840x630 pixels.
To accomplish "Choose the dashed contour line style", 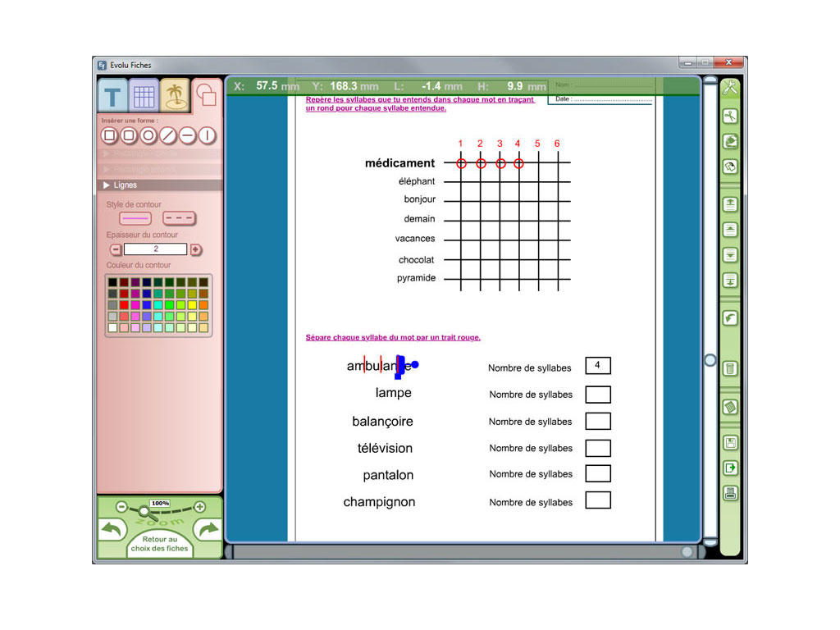I will coord(179,218).
